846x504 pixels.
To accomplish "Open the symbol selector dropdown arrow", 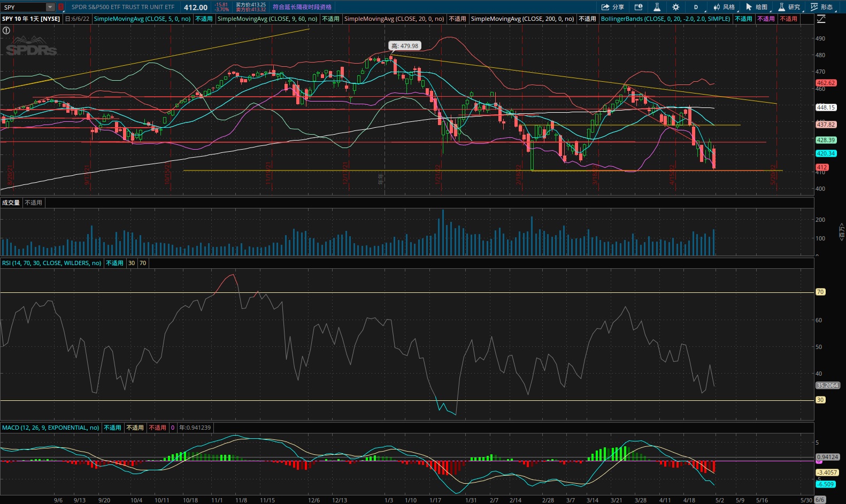I will click(50, 7).
